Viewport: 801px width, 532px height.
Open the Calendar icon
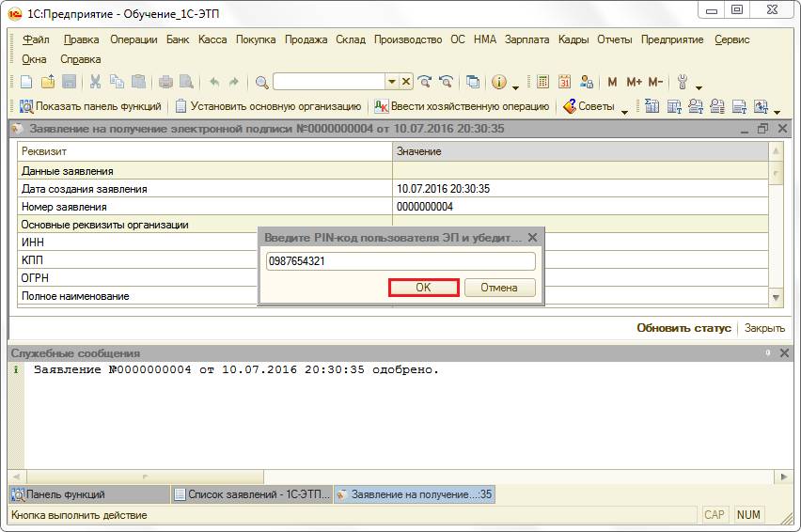(564, 82)
